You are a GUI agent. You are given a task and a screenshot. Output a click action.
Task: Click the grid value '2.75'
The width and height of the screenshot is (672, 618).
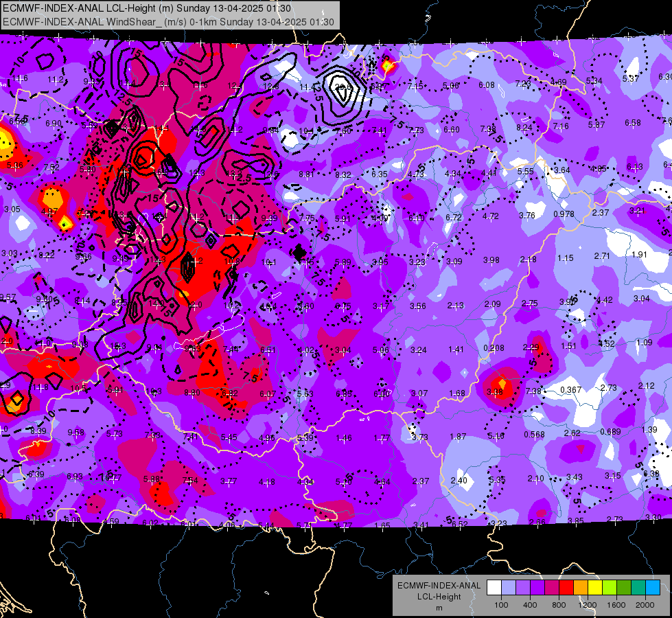coord(530,304)
